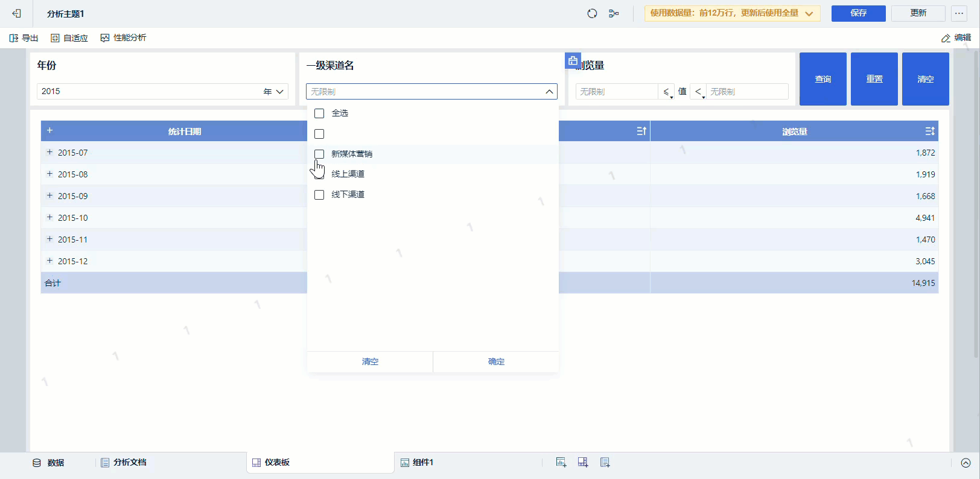Click the blue 保存 button
This screenshot has width=980, height=479.
(858, 13)
